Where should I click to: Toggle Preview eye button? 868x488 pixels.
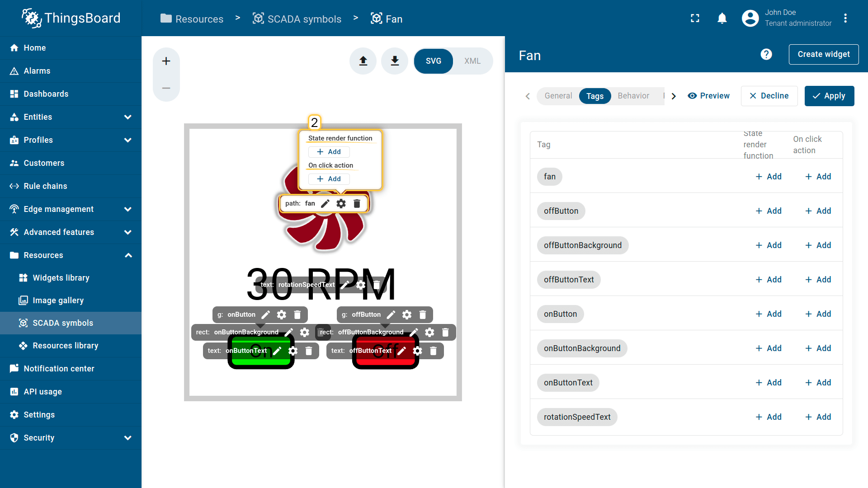708,96
